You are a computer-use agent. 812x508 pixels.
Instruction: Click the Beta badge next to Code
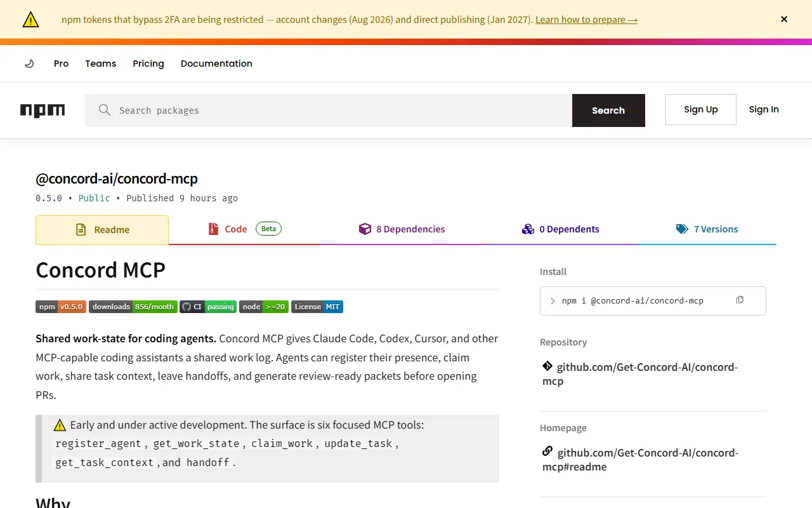click(x=269, y=229)
